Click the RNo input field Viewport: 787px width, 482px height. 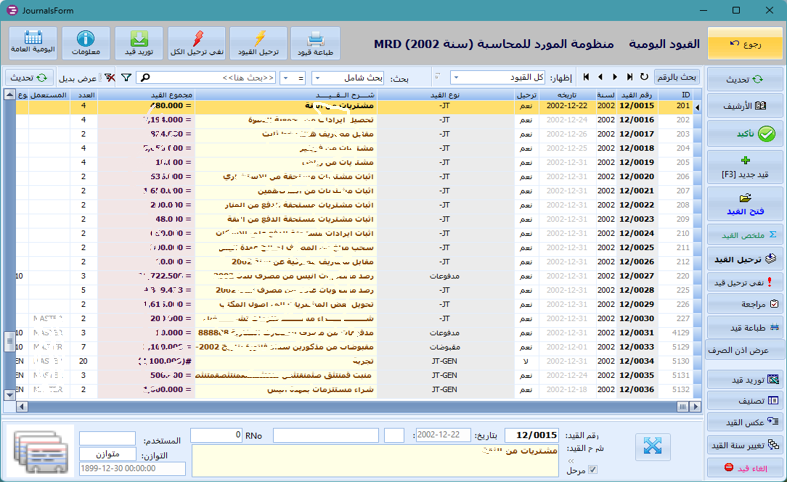tap(217, 435)
